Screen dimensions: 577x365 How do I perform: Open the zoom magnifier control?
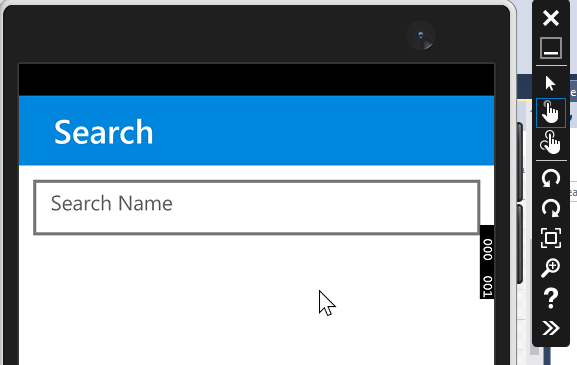551,267
